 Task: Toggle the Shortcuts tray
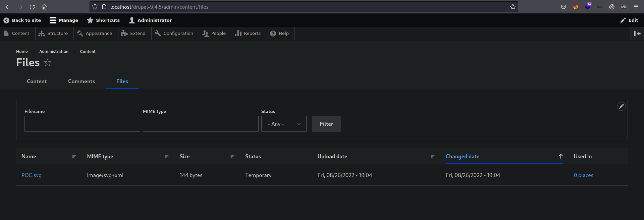[103, 20]
